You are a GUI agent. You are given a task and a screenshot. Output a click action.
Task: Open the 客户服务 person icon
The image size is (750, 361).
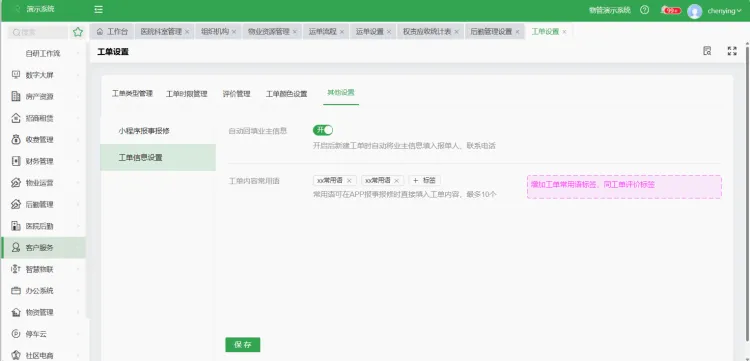(x=16, y=247)
